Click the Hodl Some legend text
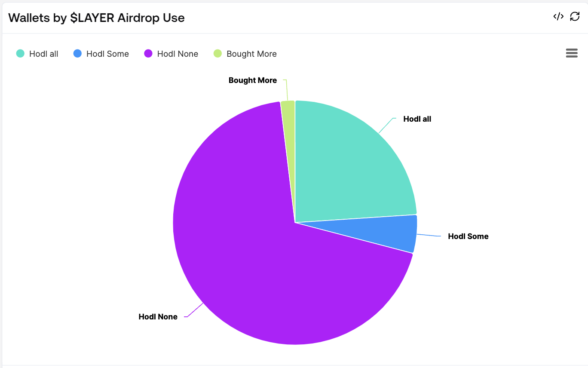588x368 pixels. click(x=107, y=54)
